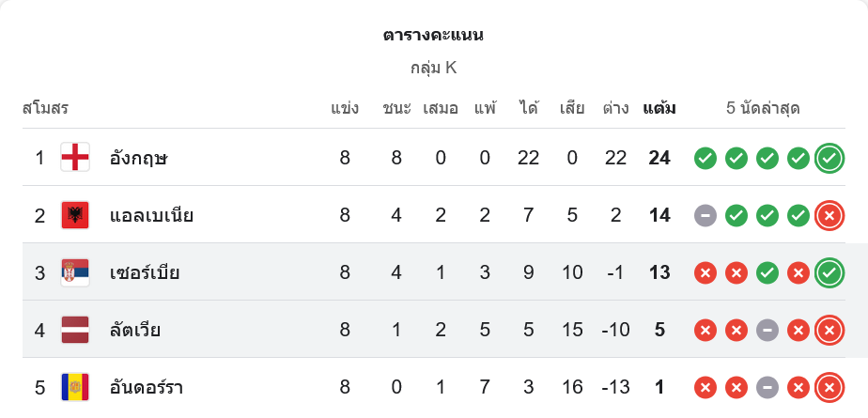
Task: Click Latvia's flag icon
Action: coord(75,330)
